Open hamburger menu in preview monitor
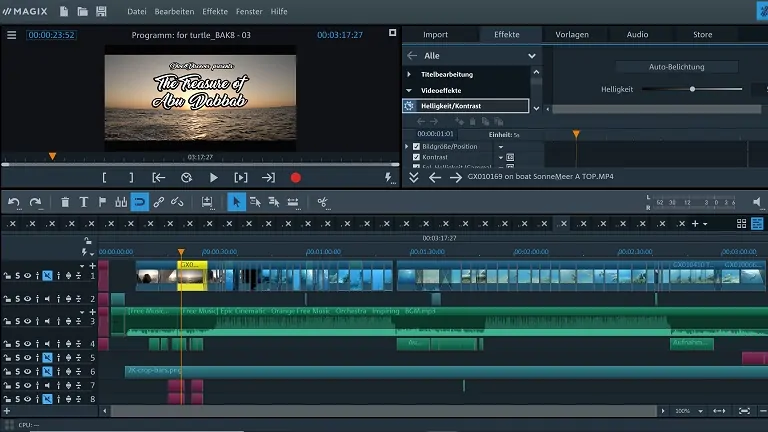Image resolution: width=768 pixels, height=432 pixels. click(x=11, y=35)
